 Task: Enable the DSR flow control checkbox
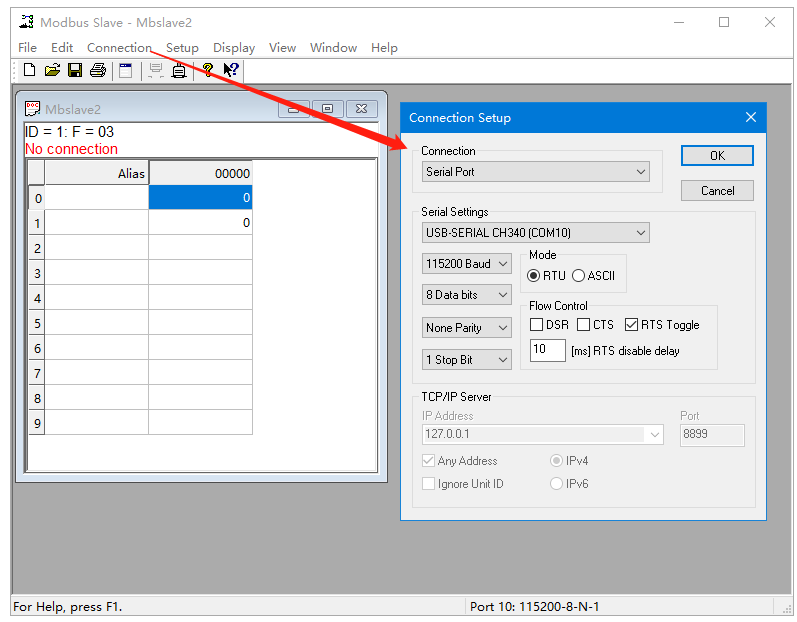tap(537, 325)
